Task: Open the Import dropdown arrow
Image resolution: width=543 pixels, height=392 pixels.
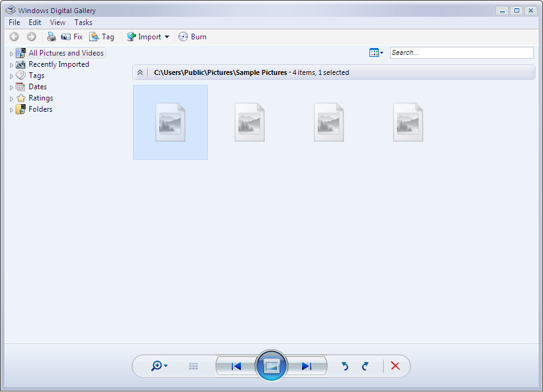Action: 167,37
